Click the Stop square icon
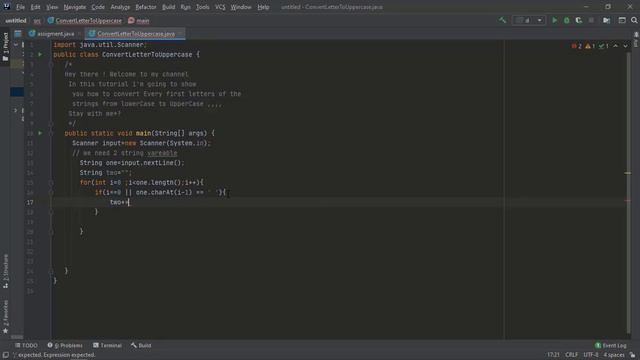 coord(591,20)
